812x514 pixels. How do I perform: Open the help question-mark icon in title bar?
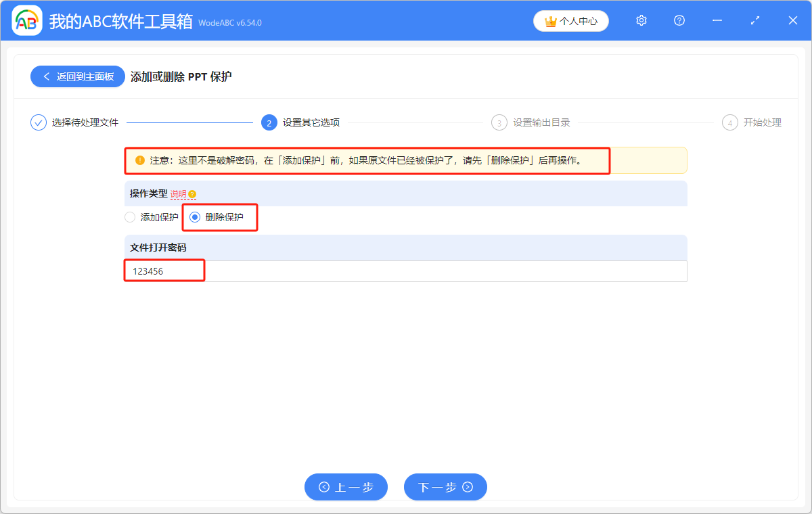(679, 20)
